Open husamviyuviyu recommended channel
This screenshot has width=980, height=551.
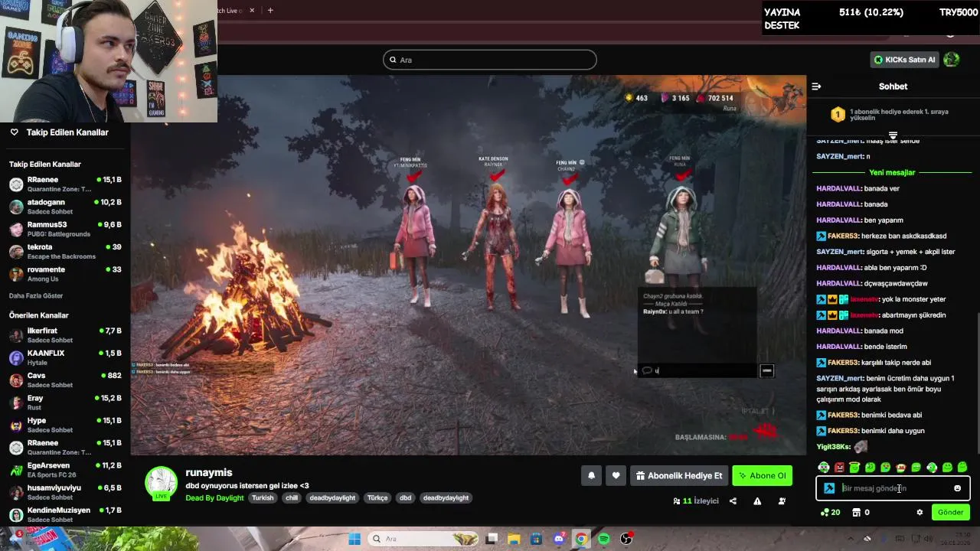click(x=65, y=492)
